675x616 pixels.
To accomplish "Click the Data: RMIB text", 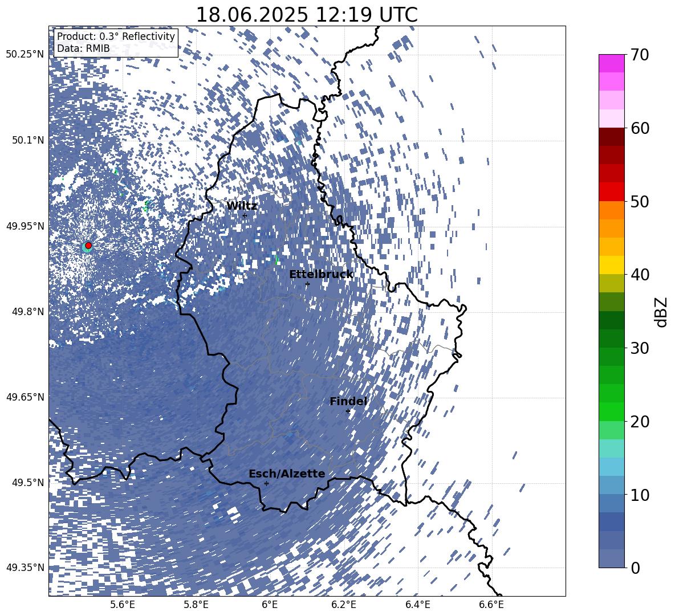I will click(83, 48).
